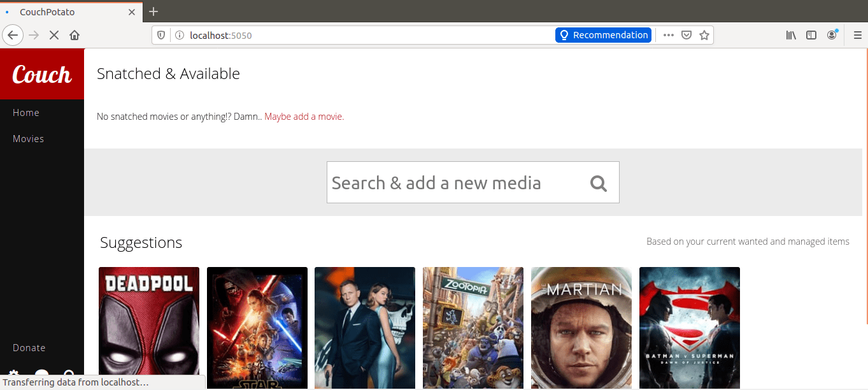Open the browser home page
The height and width of the screenshot is (390, 868).
75,35
